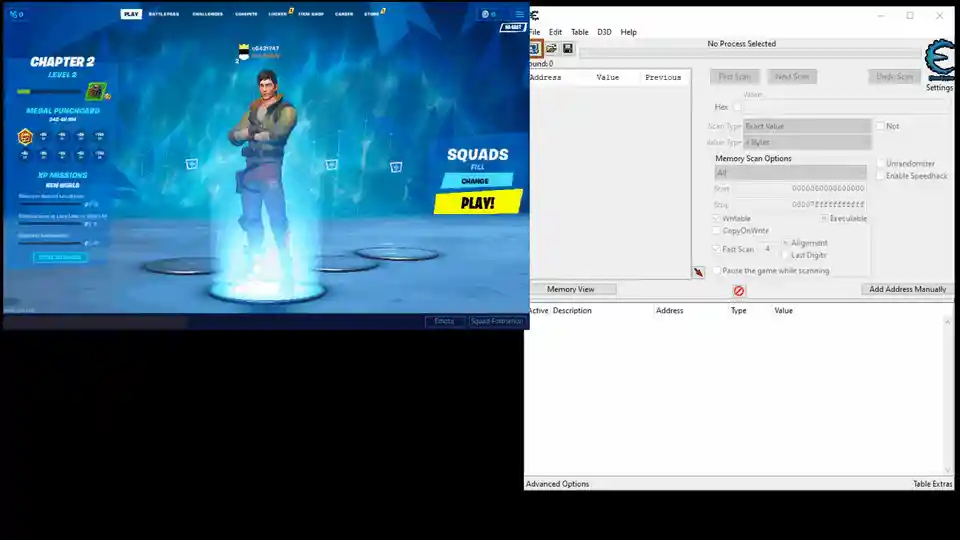Click the yellow PLAY! button

point(478,203)
